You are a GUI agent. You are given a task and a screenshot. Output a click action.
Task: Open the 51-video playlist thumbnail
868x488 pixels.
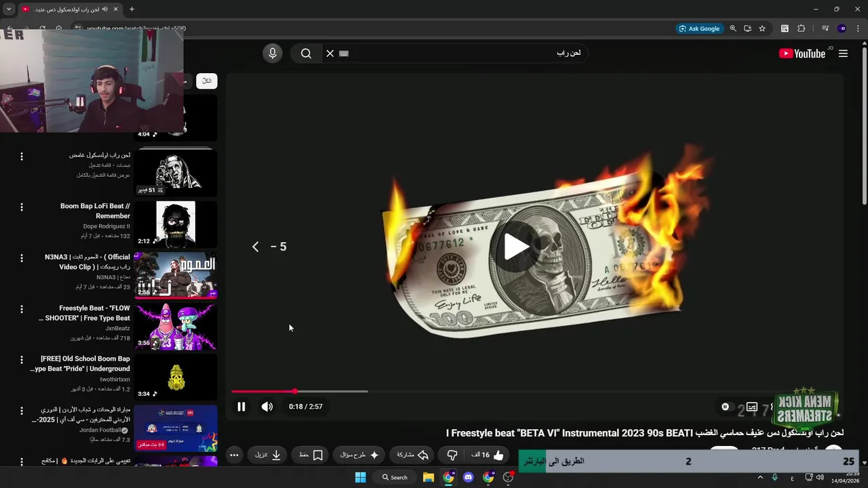(x=176, y=173)
